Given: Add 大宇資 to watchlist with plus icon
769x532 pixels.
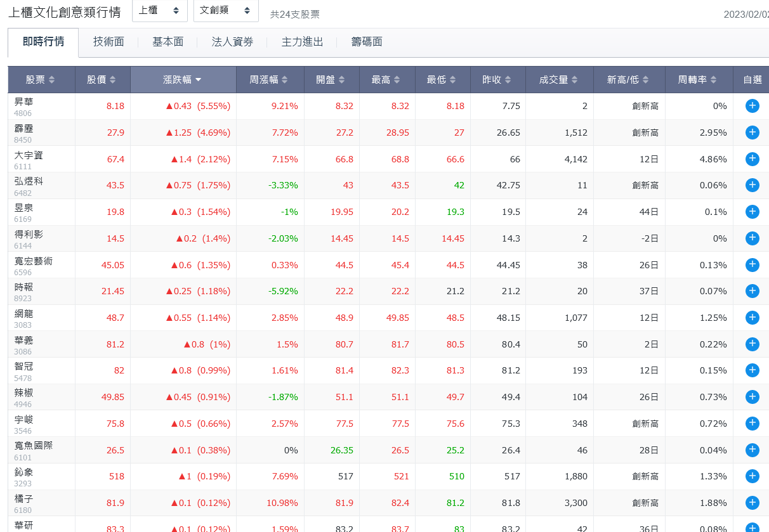Looking at the screenshot, I should pos(752,159).
